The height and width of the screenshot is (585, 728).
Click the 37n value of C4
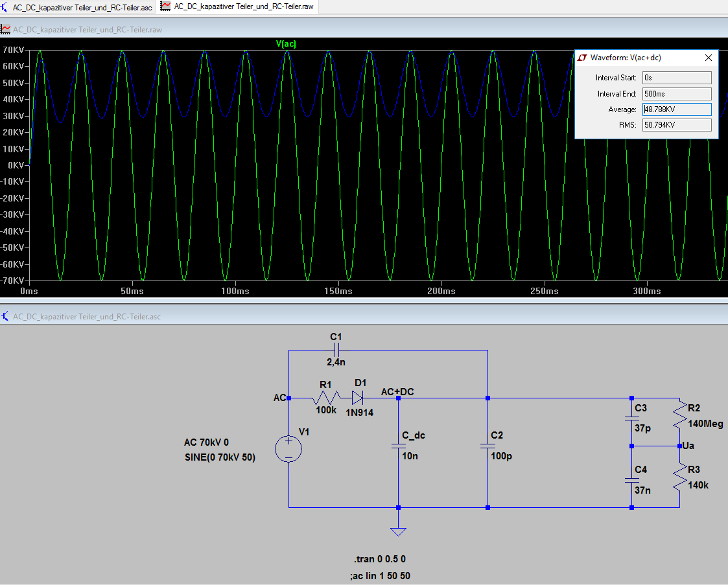(642, 490)
